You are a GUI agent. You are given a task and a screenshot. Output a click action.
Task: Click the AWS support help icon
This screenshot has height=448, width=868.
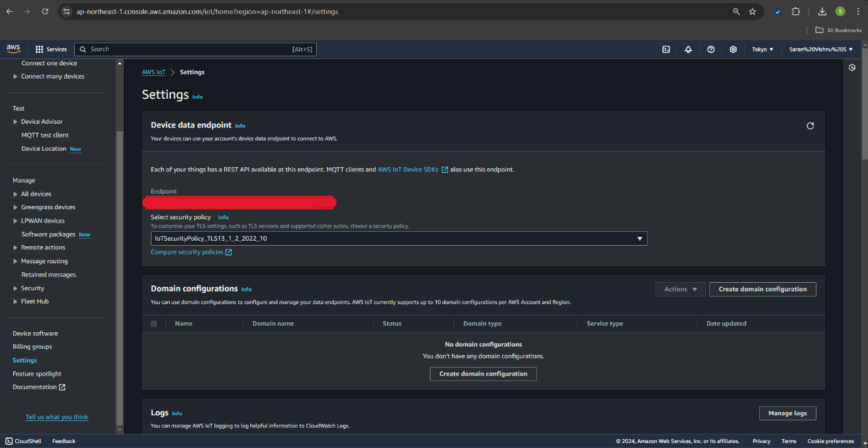pos(711,50)
